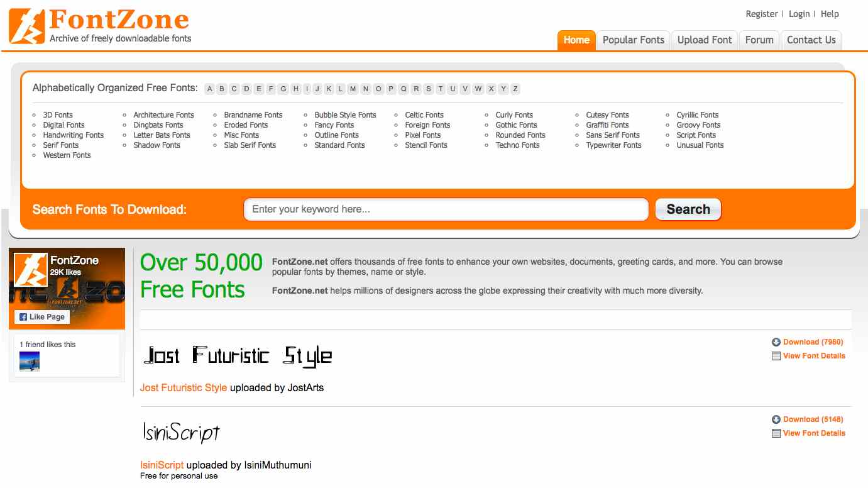Click download arrow icon for Jost Futuristic Style
Viewport: 868px width, 488px height.
pos(776,342)
